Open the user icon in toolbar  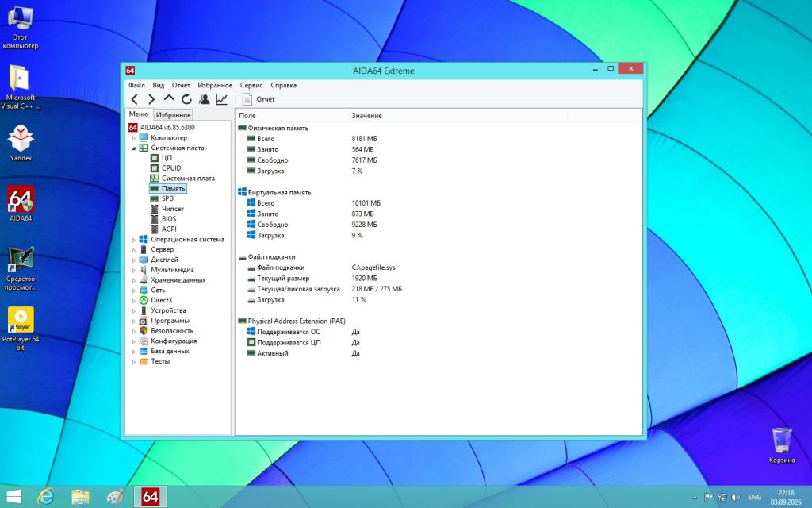point(204,99)
